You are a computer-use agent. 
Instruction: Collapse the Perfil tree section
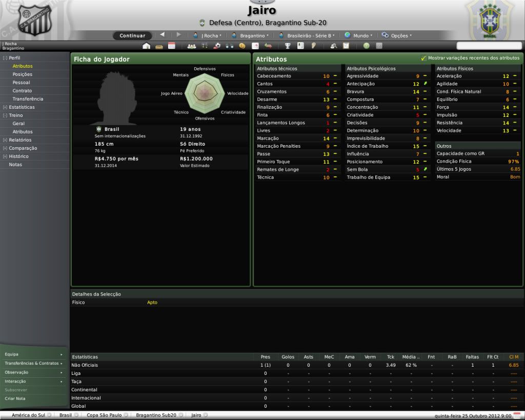(x=5, y=58)
